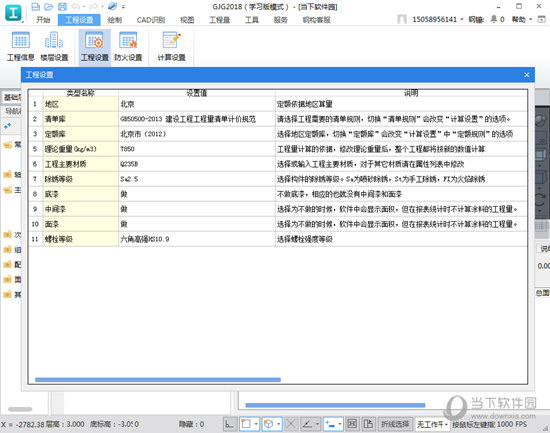Click the left panel scrollbar thumb

pyautogui.click(x=20, y=409)
